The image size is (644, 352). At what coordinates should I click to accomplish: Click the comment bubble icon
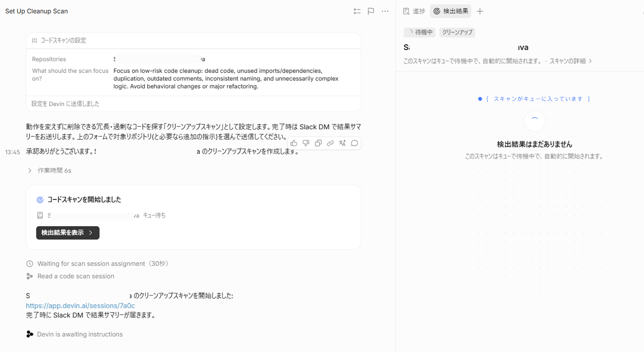coord(355,143)
